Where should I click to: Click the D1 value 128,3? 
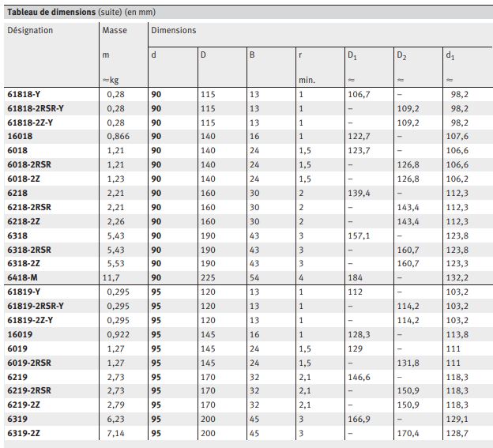click(359, 334)
